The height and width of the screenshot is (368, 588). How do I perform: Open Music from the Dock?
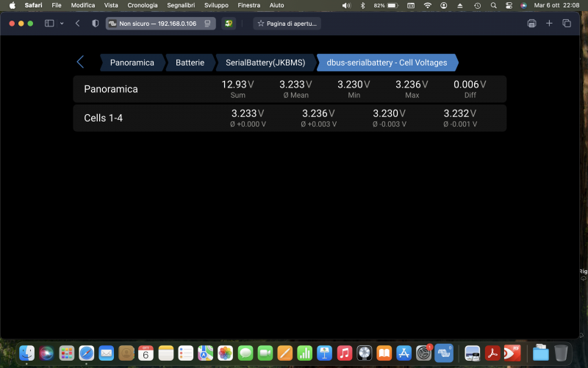click(344, 353)
